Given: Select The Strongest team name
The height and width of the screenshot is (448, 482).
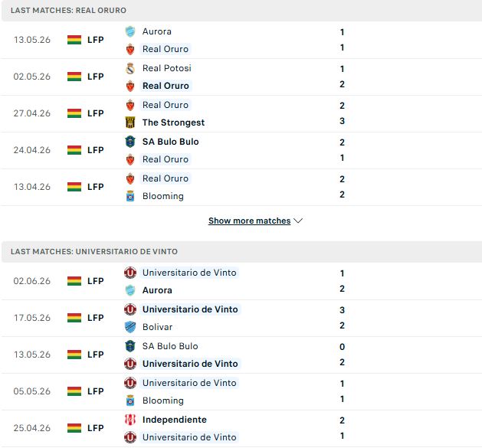Looking at the screenshot, I should click(x=173, y=123).
